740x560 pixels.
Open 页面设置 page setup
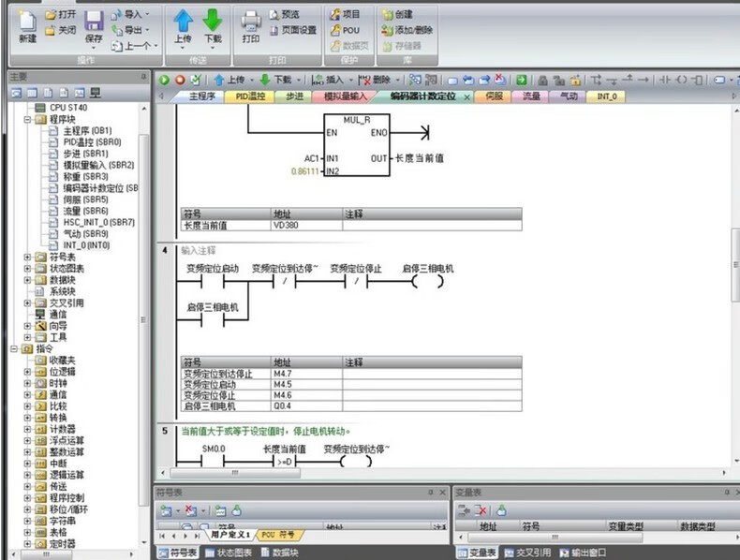pos(291,30)
